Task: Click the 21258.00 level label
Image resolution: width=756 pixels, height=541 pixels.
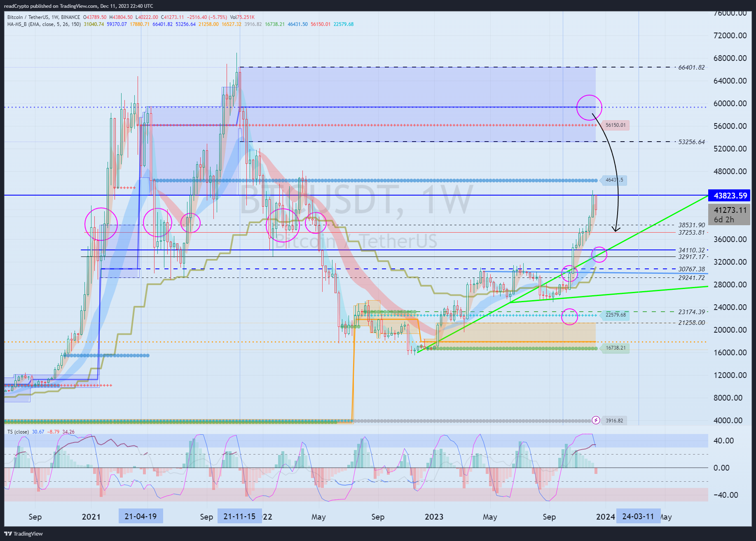Action: pos(692,323)
